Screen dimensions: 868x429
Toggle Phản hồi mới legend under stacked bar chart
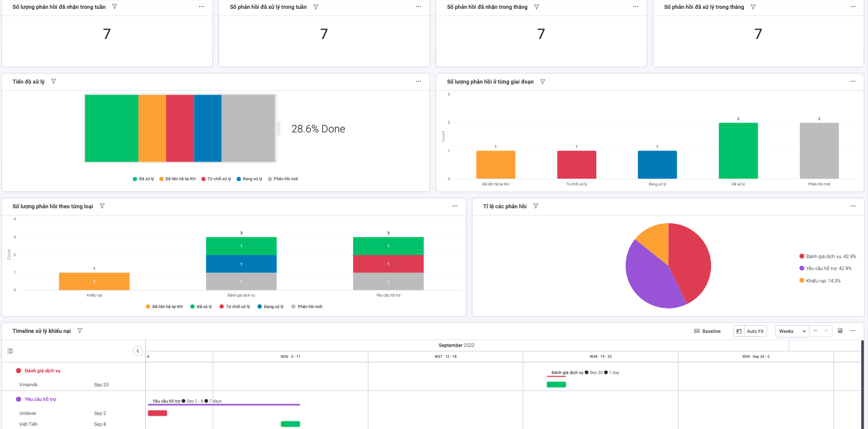click(306, 307)
